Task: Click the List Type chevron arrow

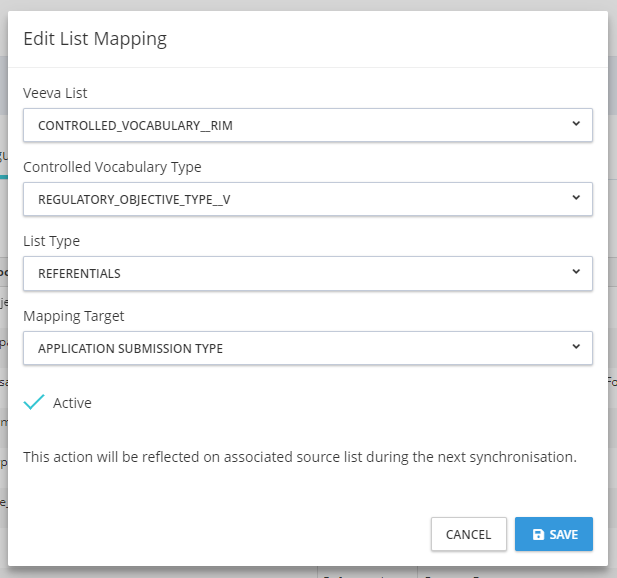Action: tap(575, 272)
